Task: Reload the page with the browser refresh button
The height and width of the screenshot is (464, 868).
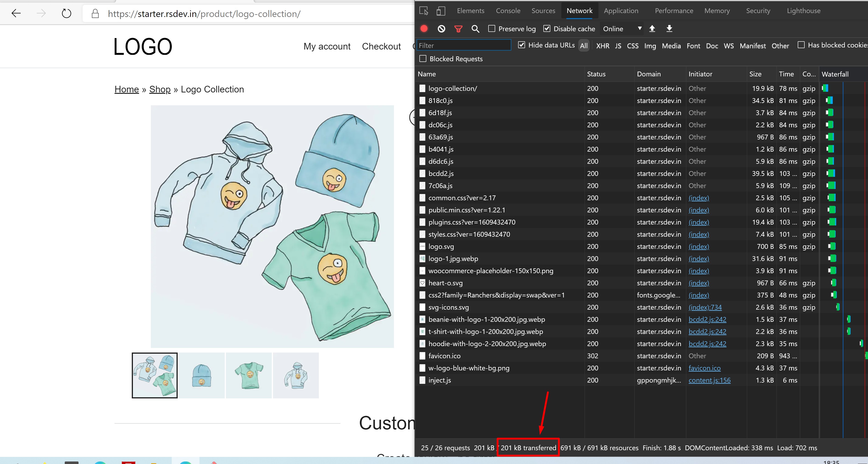Action: 66,14
